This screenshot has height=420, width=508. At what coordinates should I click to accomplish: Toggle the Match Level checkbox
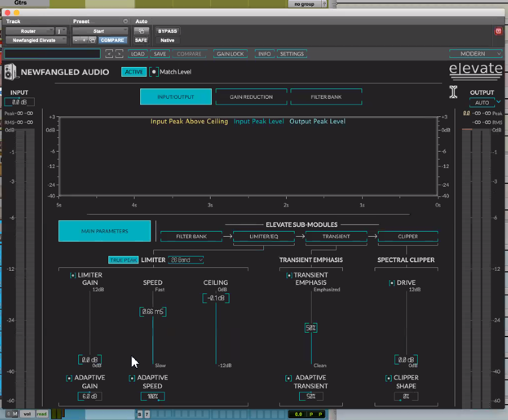coord(154,72)
